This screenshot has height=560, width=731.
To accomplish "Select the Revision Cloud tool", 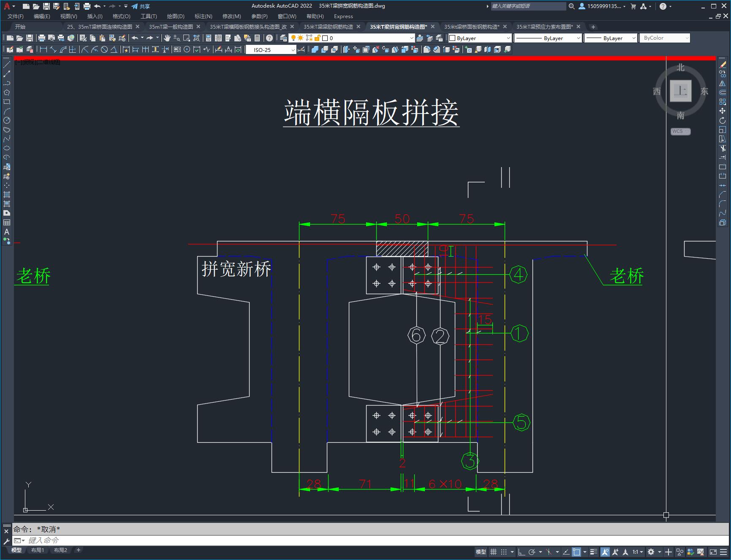I will coord(7,130).
